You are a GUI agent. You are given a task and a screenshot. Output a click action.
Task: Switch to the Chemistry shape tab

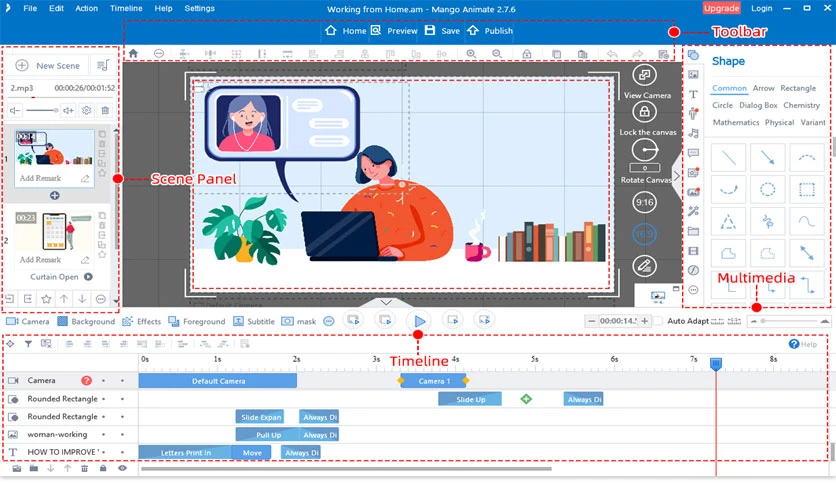tap(801, 105)
